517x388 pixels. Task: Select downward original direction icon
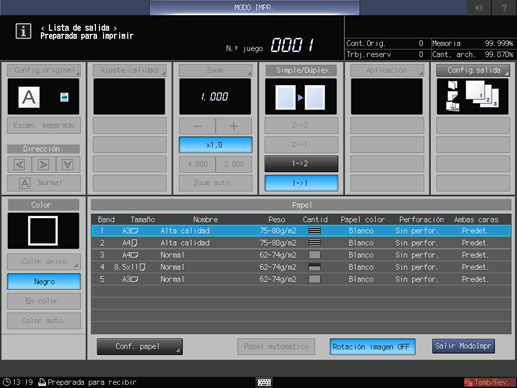point(68,164)
